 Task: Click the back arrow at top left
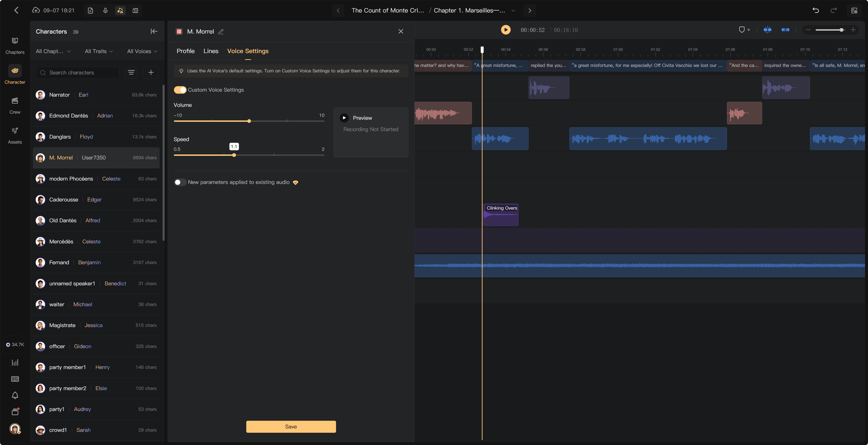[16, 10]
